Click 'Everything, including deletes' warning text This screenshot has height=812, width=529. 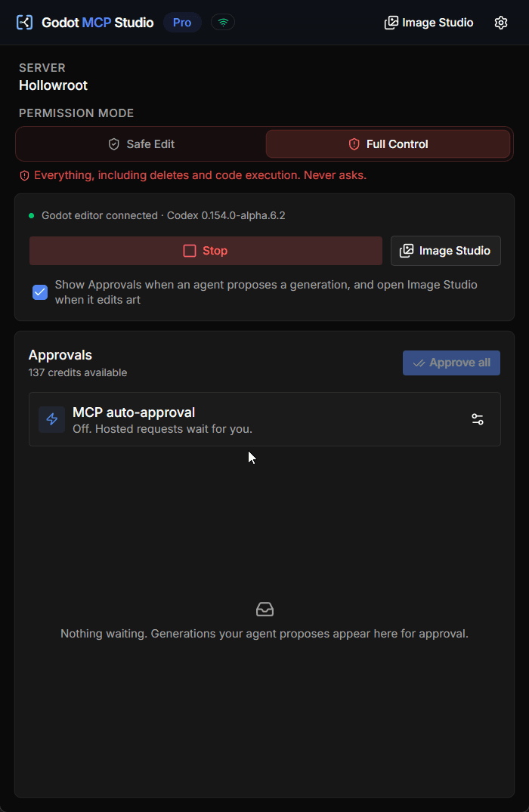pyautogui.click(x=200, y=175)
